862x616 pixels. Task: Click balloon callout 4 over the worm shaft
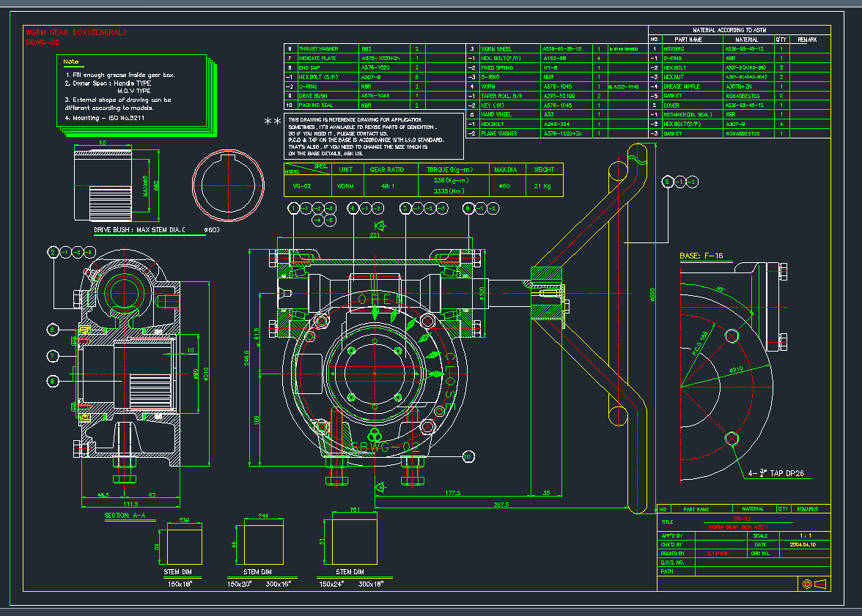pos(352,207)
